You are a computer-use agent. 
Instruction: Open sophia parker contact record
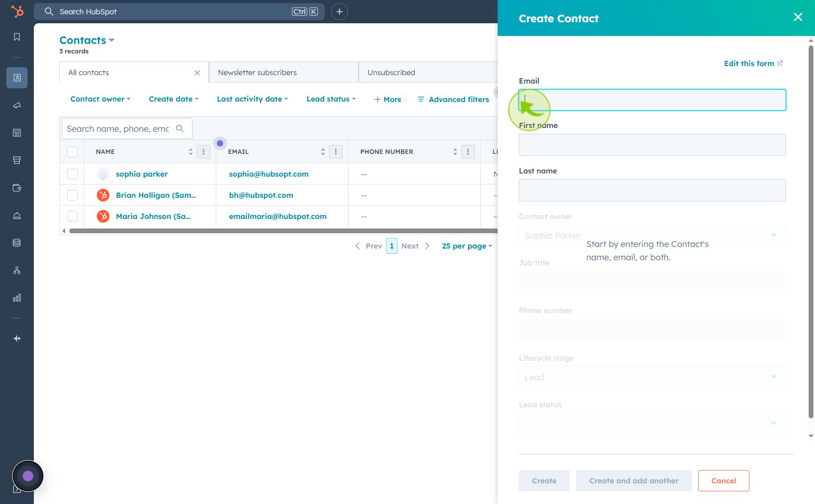pyautogui.click(x=142, y=174)
